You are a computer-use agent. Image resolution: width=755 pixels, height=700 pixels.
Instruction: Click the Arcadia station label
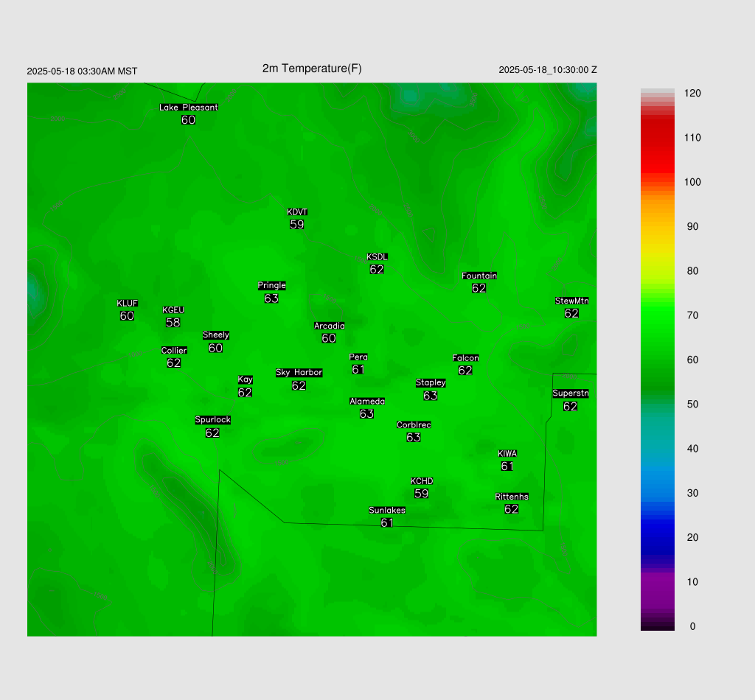click(330, 326)
